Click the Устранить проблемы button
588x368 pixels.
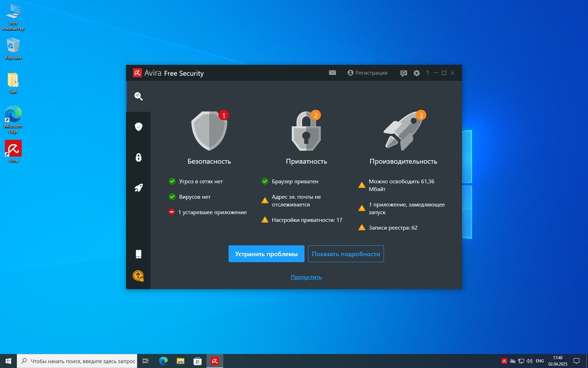coord(266,254)
